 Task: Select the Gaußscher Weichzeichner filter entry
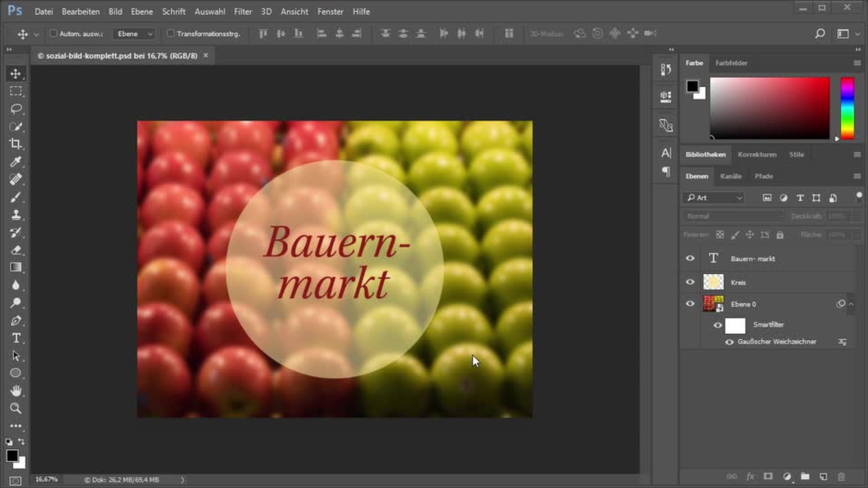click(x=777, y=342)
